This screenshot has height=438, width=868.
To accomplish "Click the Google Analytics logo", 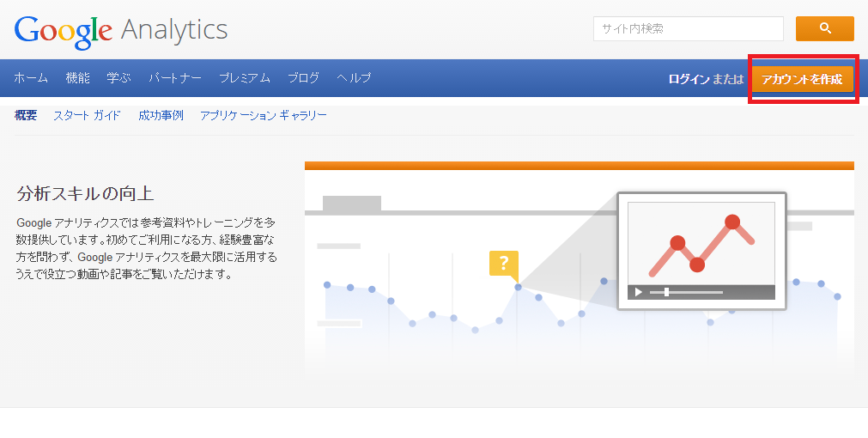I will [x=121, y=31].
